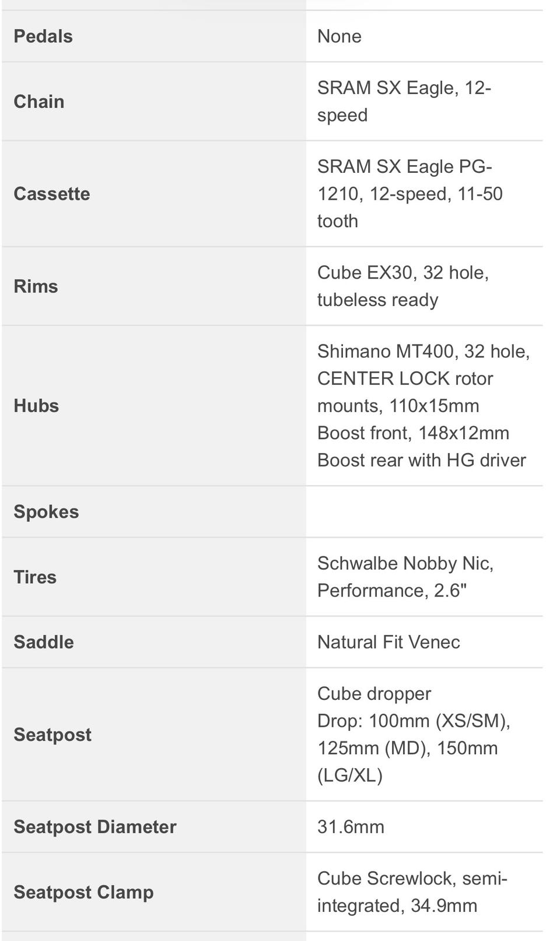The width and height of the screenshot is (560, 941).
Task: Click the empty Spokes value cell
Action: coord(424,511)
